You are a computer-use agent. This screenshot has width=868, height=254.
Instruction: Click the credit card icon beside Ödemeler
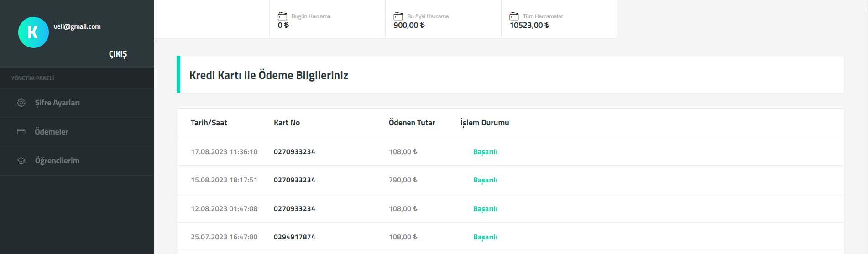click(21, 131)
